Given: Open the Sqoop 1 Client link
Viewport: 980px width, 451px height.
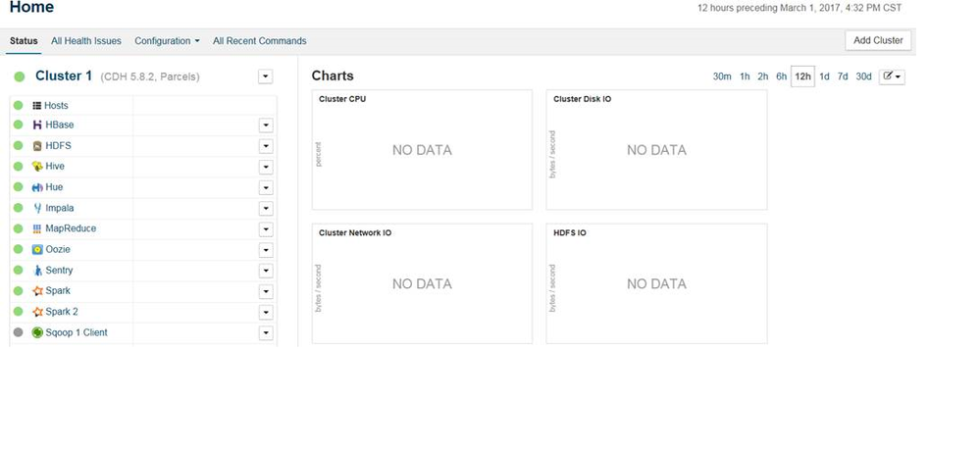Looking at the screenshot, I should click(77, 332).
